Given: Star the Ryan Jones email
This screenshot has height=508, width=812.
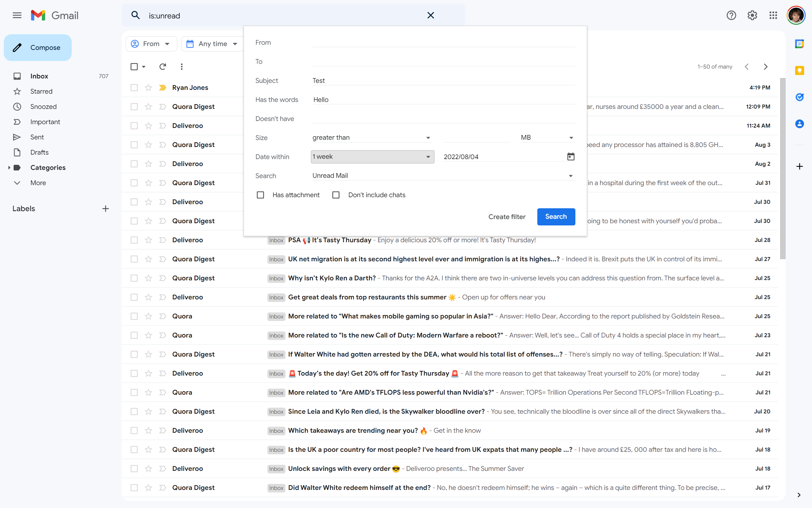Looking at the screenshot, I should point(148,88).
